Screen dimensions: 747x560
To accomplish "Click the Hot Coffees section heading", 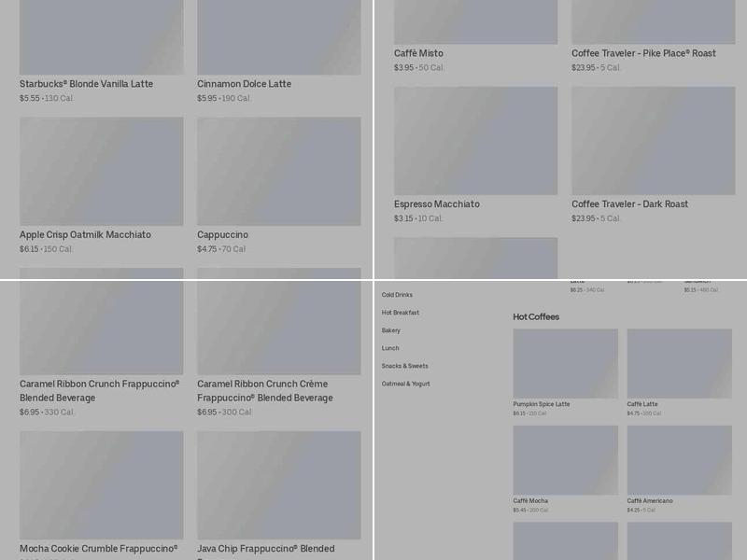I will 536,317.
